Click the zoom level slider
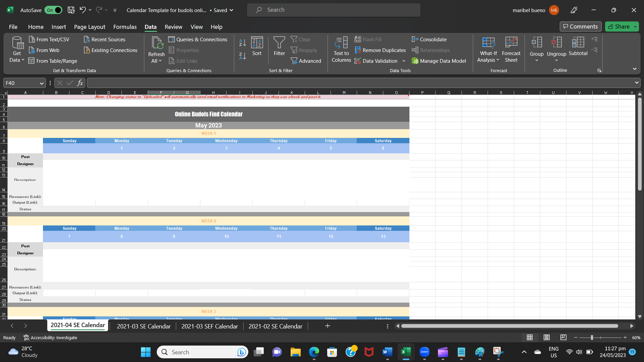 click(592, 338)
